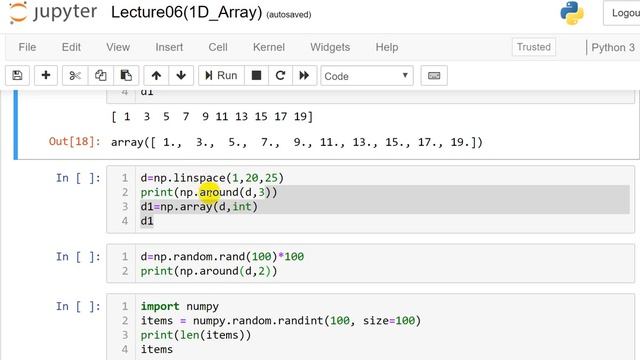The height and width of the screenshot is (360, 640).
Task: Interrupt the kernel with the stop icon
Action: [256, 76]
